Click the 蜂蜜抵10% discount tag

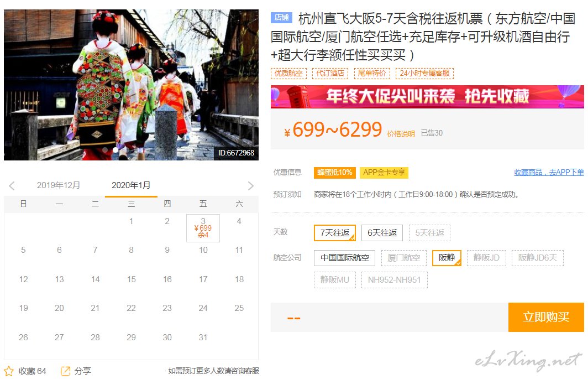[x=335, y=173]
